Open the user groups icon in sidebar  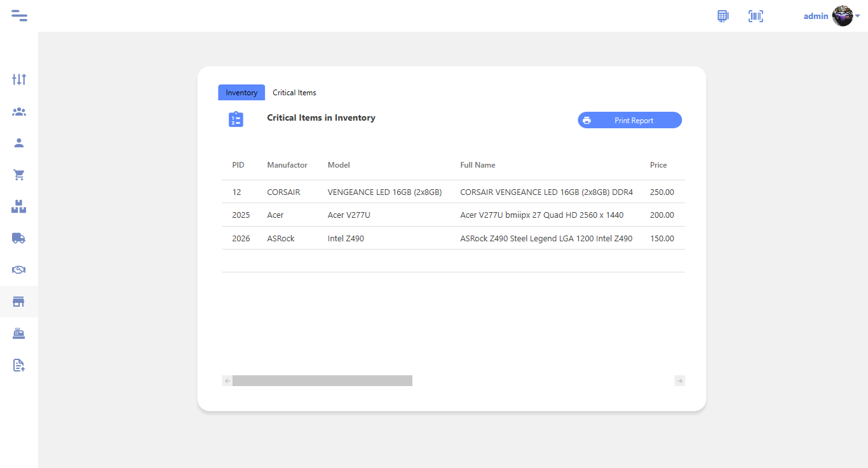(19, 112)
